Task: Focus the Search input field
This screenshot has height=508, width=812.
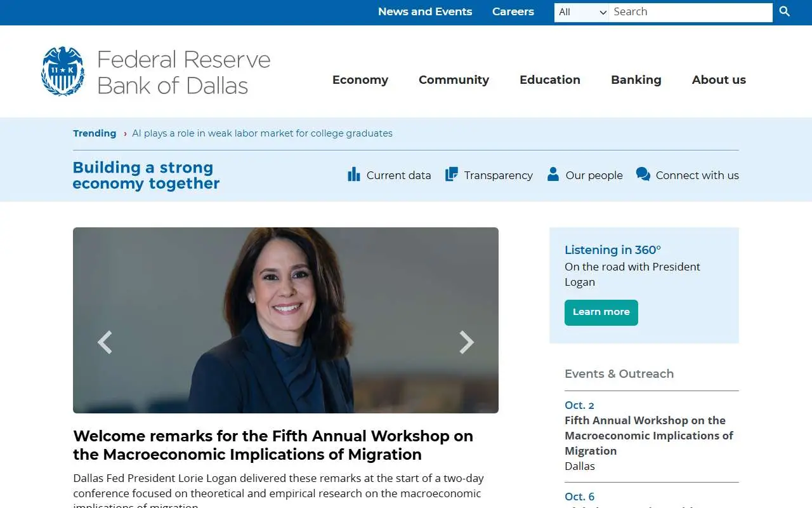Action: coord(691,12)
